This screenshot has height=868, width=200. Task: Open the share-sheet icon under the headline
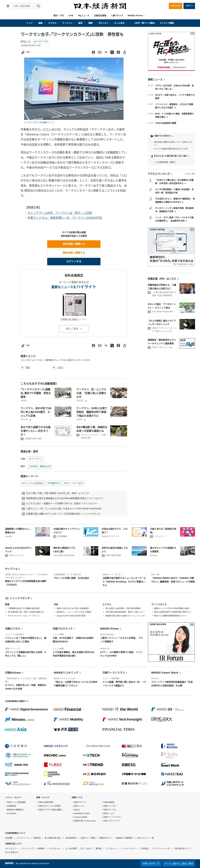tap(125, 52)
